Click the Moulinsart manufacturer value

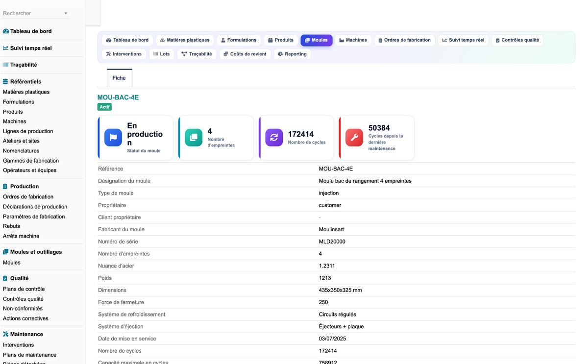tap(331, 229)
